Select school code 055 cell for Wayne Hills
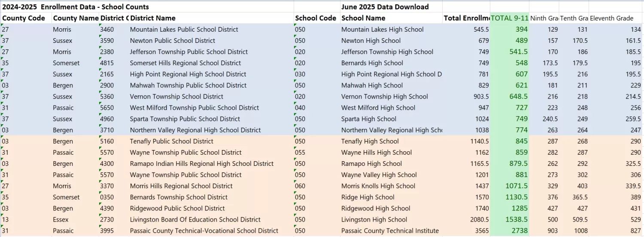Viewport: 644px width, 237px height. pos(317,152)
